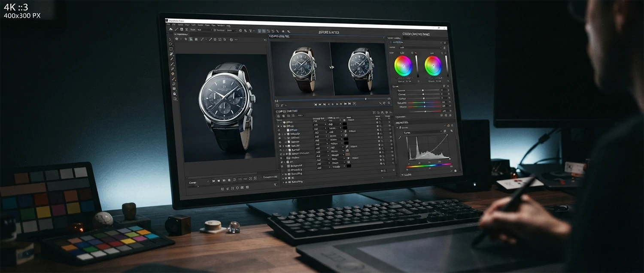
Task: Click the tan color swatch in the layer table
Action: [x=347, y=155]
